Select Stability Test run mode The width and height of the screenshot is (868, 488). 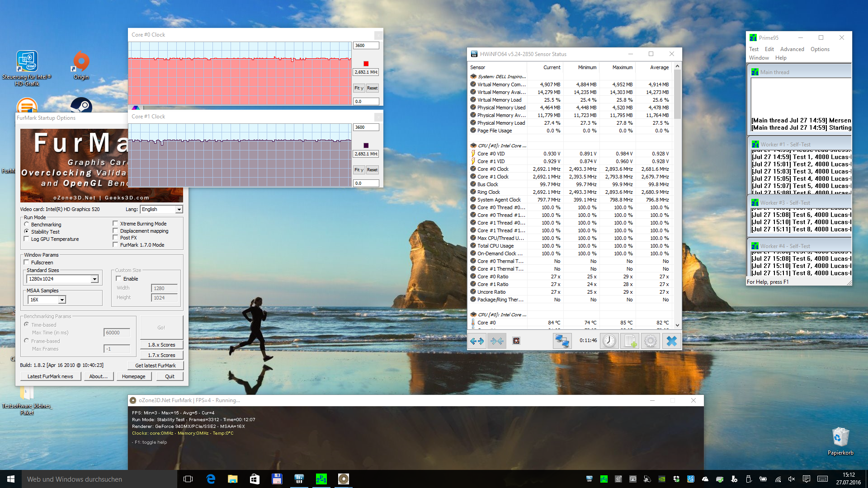point(42,232)
